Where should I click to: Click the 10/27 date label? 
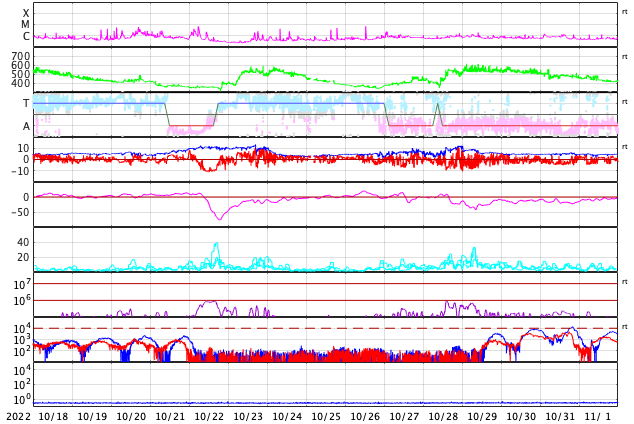click(404, 416)
